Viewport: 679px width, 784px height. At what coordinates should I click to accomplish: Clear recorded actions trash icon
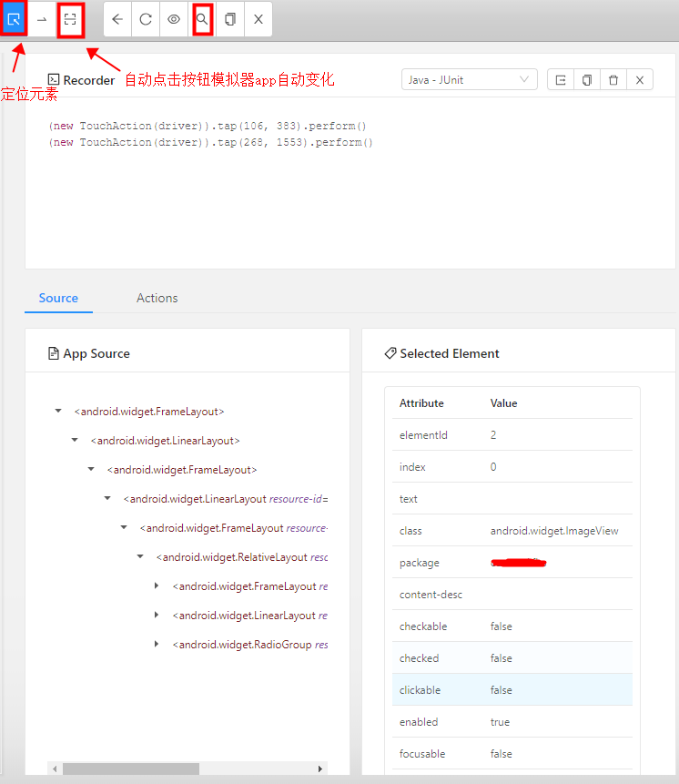(613, 79)
